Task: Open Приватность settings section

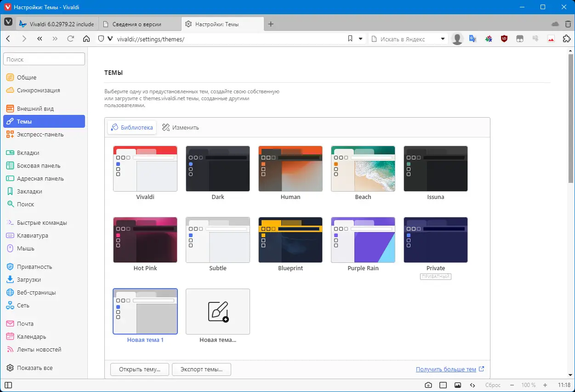Action: (44, 267)
